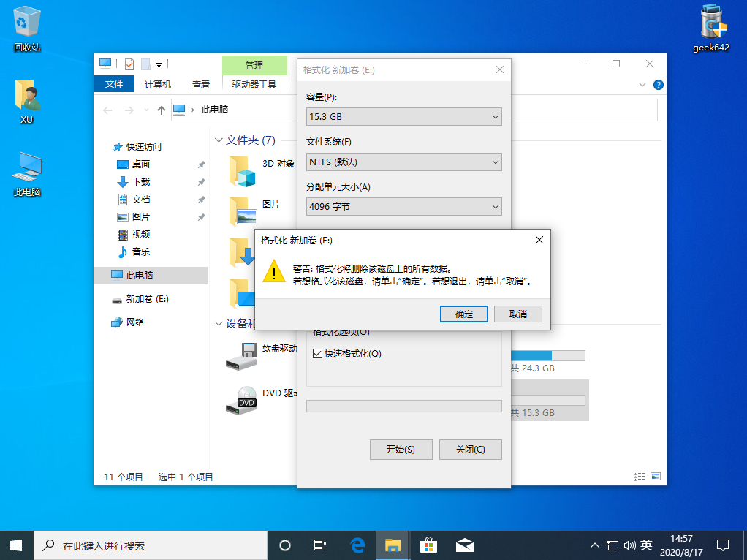Click the yellow warning triangle icon

[x=274, y=271]
